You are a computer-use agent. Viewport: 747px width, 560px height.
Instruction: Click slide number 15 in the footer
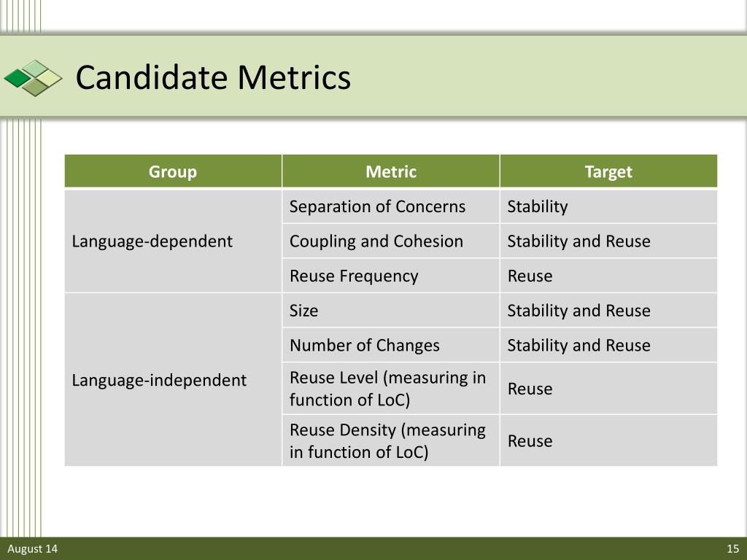point(732,548)
